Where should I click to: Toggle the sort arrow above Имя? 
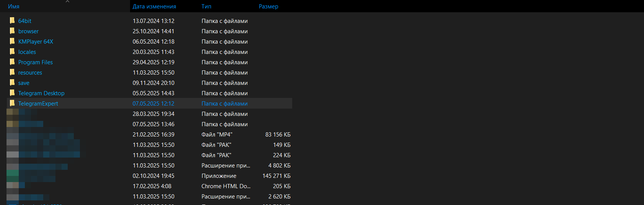67,2
